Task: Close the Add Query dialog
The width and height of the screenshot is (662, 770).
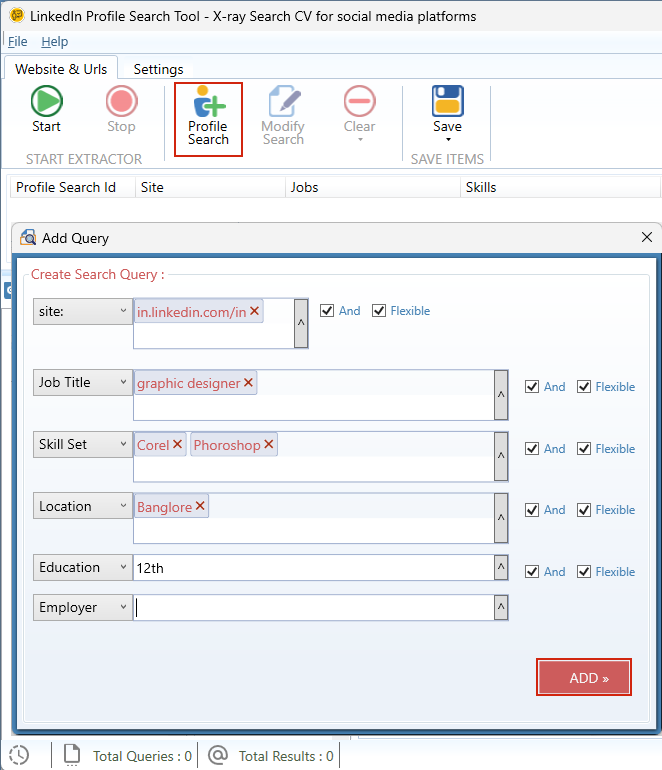Action: point(647,237)
